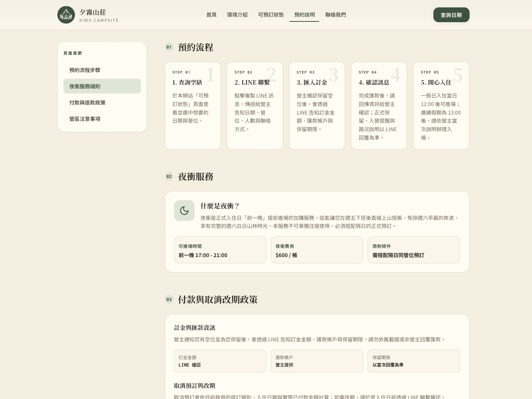Click the 4. 確認訊息 step card
Viewport: 532px width, 399px height.
pos(379,106)
